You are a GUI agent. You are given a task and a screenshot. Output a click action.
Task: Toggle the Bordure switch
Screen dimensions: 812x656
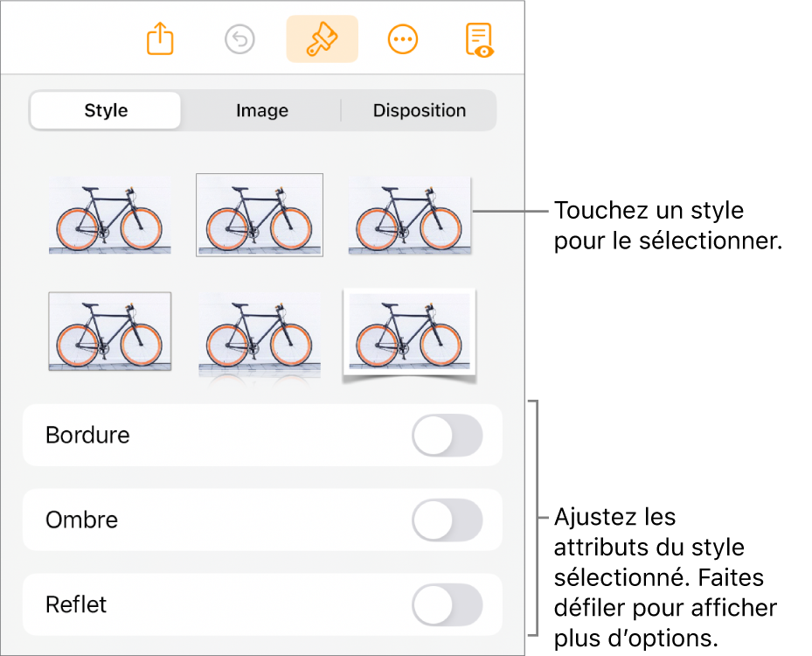[x=447, y=436]
